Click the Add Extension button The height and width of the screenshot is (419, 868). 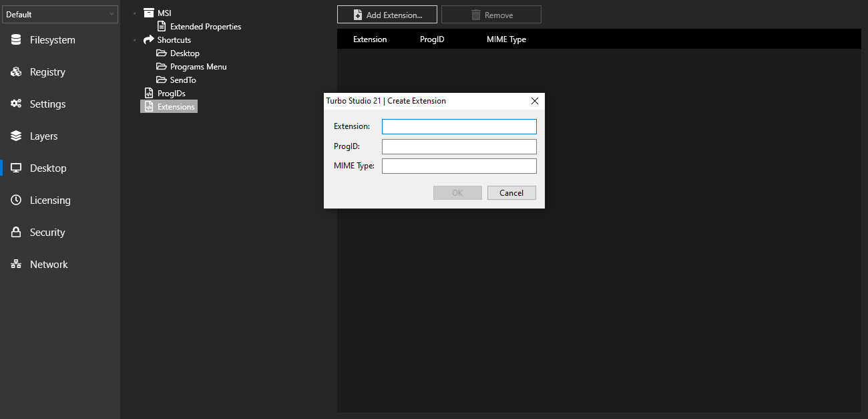pos(387,15)
